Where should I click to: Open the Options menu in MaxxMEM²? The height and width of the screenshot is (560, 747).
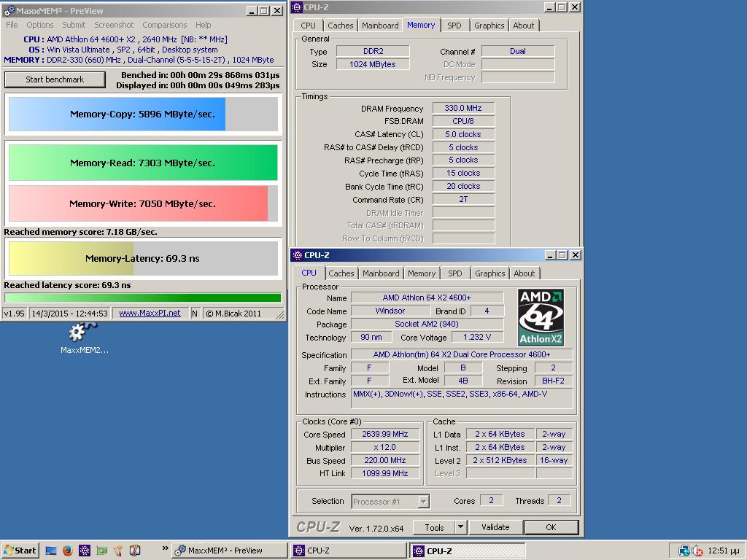pos(39,25)
